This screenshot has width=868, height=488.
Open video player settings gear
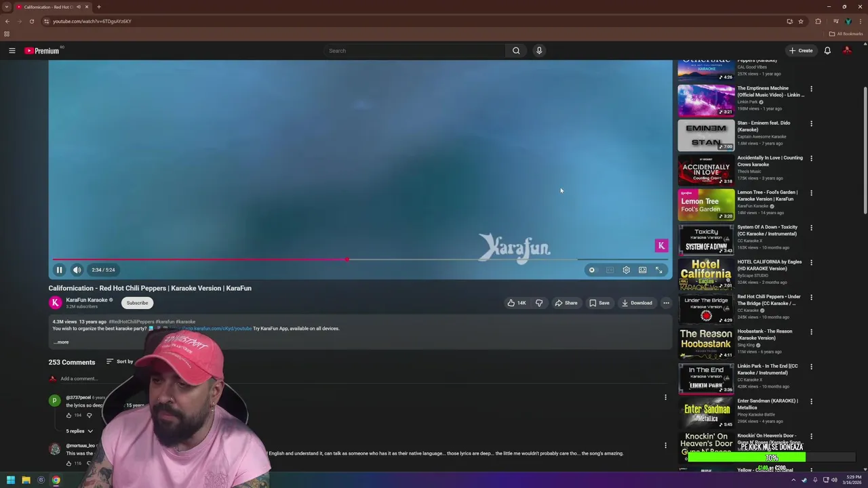tap(626, 270)
